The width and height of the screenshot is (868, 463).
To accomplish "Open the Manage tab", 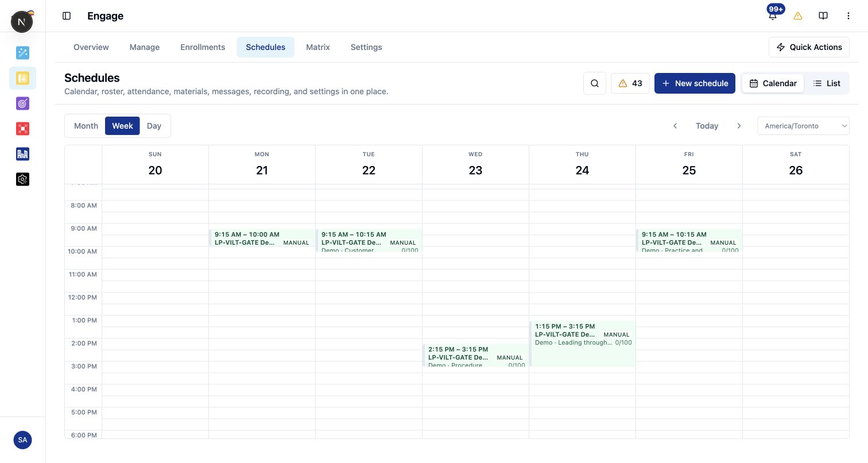I will (x=145, y=47).
